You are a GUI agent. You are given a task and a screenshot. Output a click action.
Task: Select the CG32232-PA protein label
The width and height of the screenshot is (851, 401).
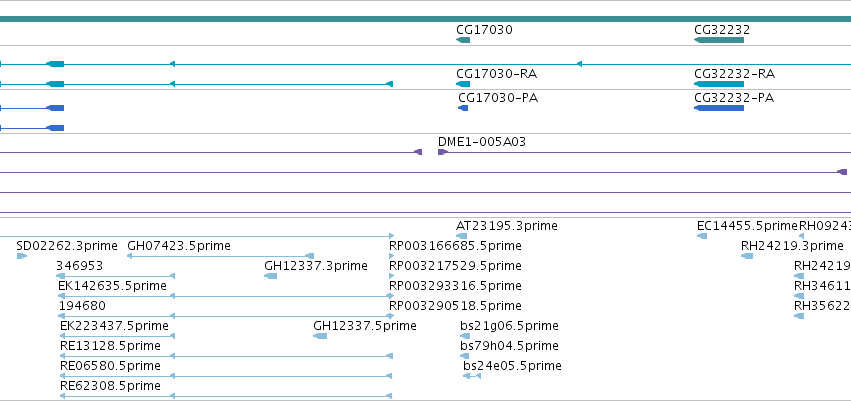(734, 98)
